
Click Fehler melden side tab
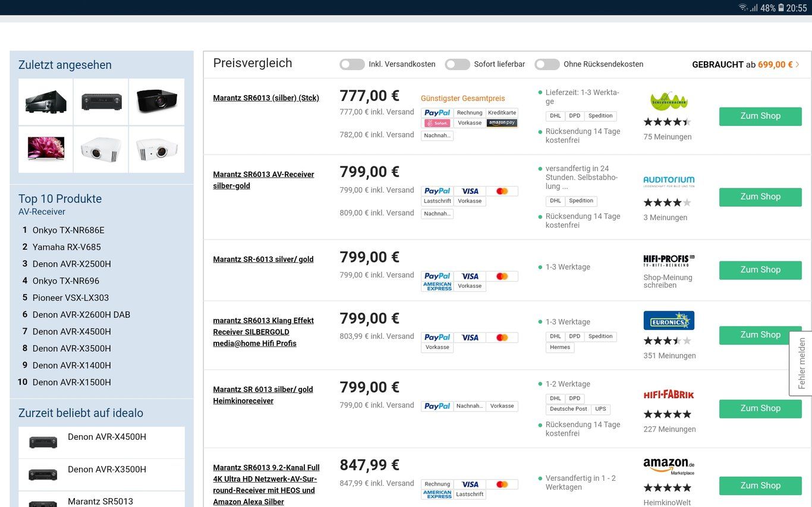pos(801,363)
